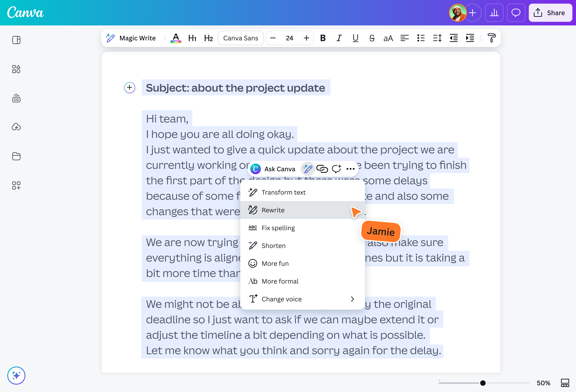
Task: Change text alignment
Action: pyautogui.click(x=404, y=38)
